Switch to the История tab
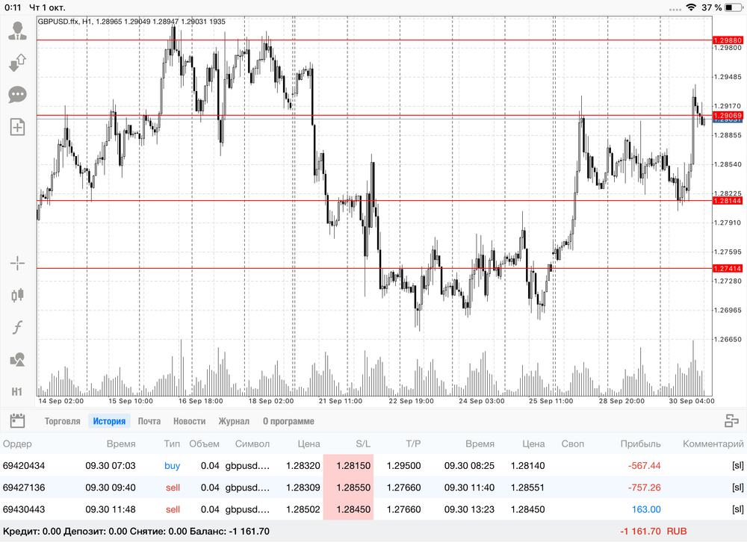The width and height of the screenshot is (747, 560). (109, 421)
